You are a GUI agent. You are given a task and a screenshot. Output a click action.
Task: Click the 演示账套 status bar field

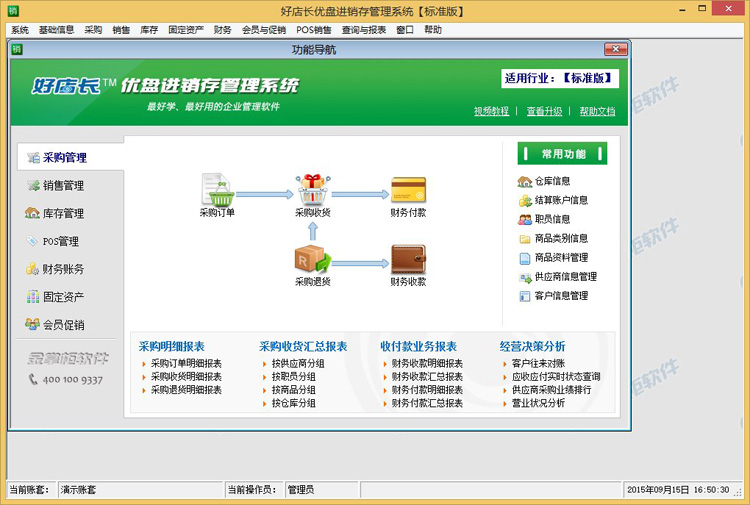click(x=140, y=490)
